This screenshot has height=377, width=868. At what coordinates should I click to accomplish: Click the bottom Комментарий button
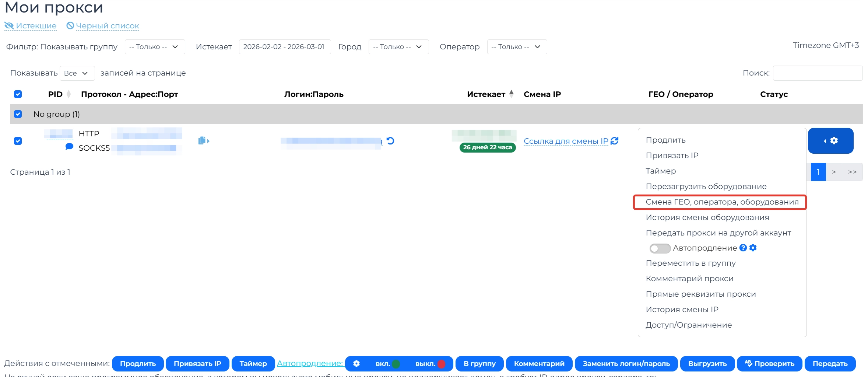pos(539,364)
